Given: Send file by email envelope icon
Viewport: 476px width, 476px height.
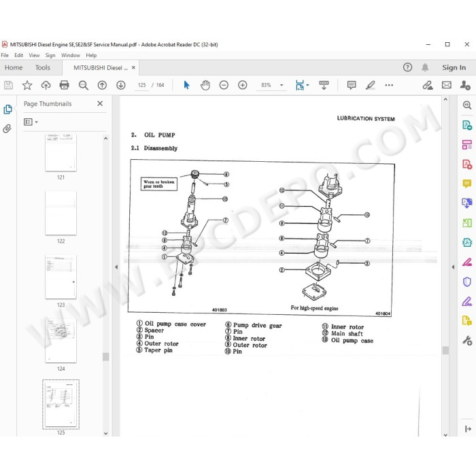Looking at the screenshot, I should tap(447, 85).
